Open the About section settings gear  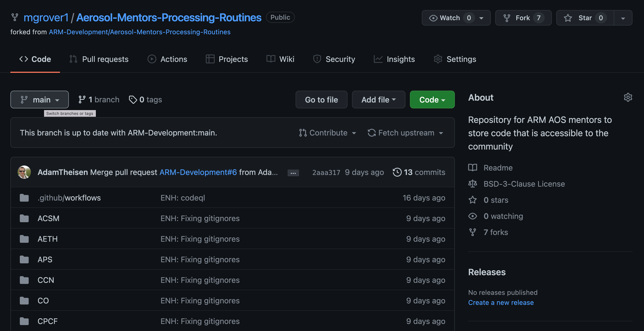628,97
